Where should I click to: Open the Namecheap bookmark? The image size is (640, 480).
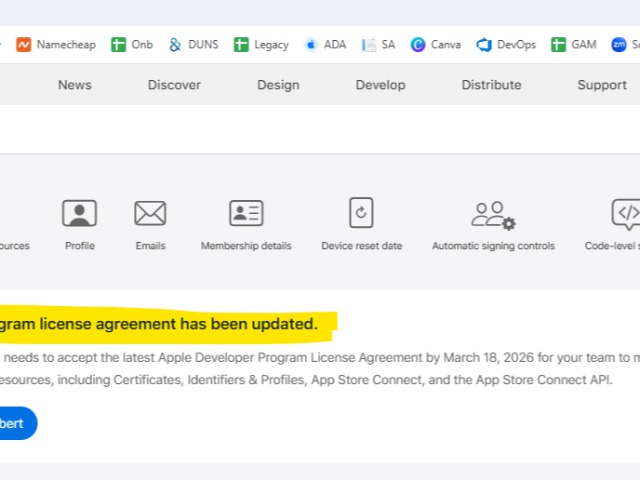59,44
